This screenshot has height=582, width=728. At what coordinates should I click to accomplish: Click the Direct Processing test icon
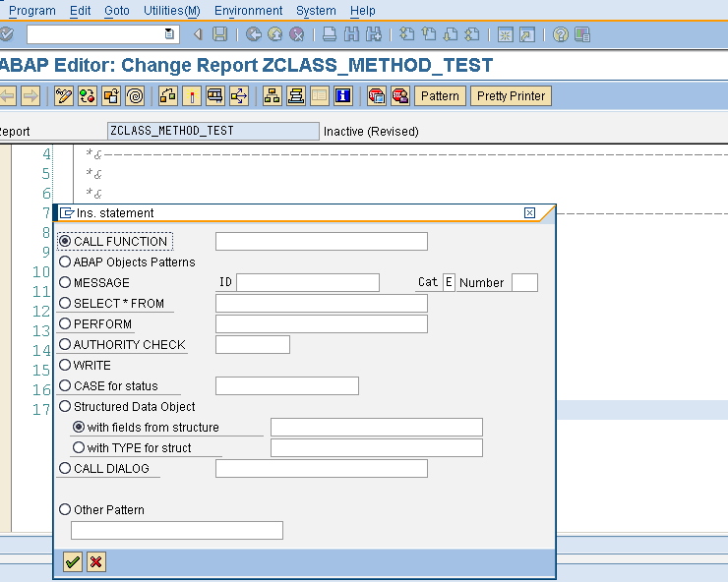(215, 96)
